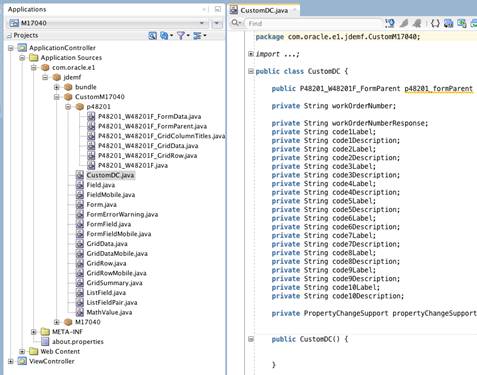This screenshot has width=477, height=375.
Task: Collapse the Projects section header
Action: point(10,35)
